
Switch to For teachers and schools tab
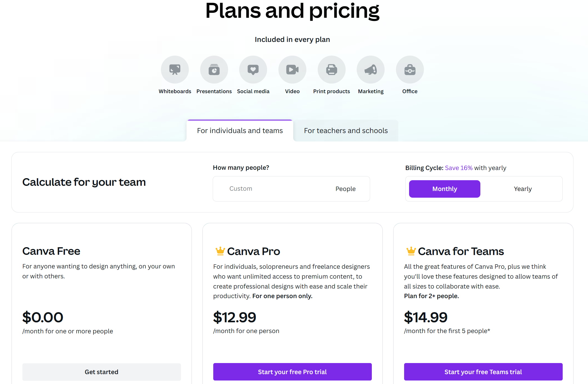click(346, 131)
